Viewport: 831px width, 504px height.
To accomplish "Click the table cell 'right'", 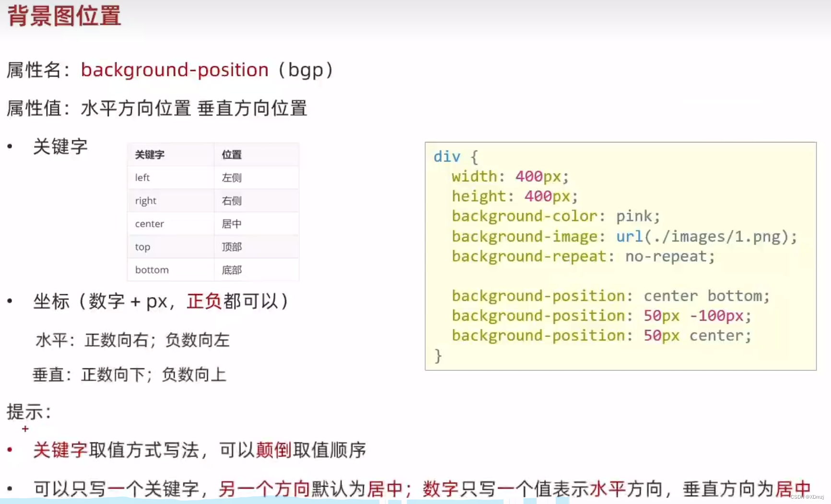I will [170, 201].
